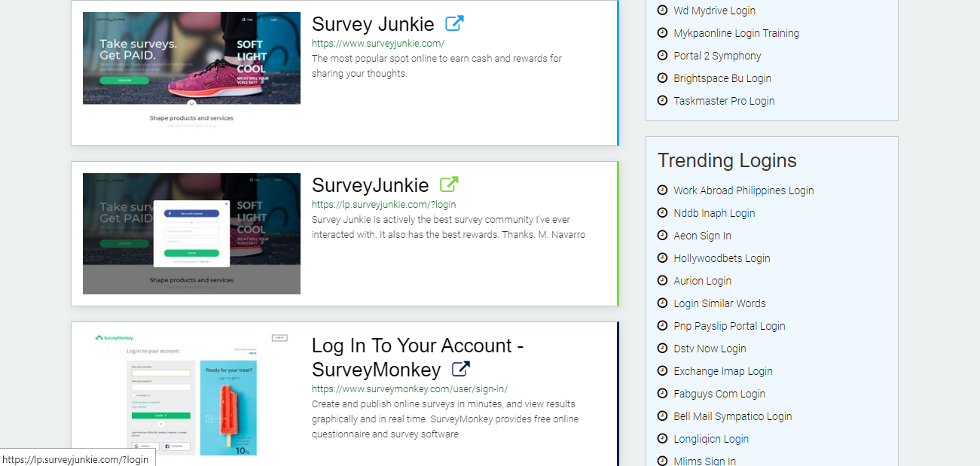Open Mlims Sign In link

tap(704, 461)
